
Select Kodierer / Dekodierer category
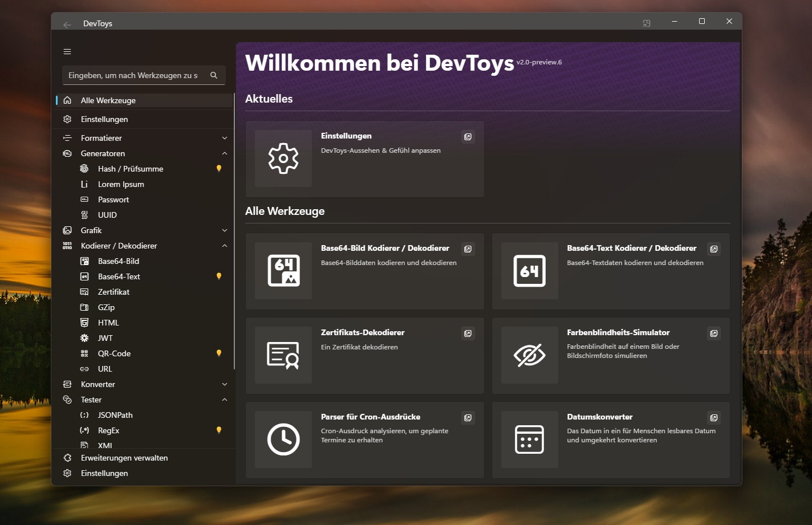(145, 246)
